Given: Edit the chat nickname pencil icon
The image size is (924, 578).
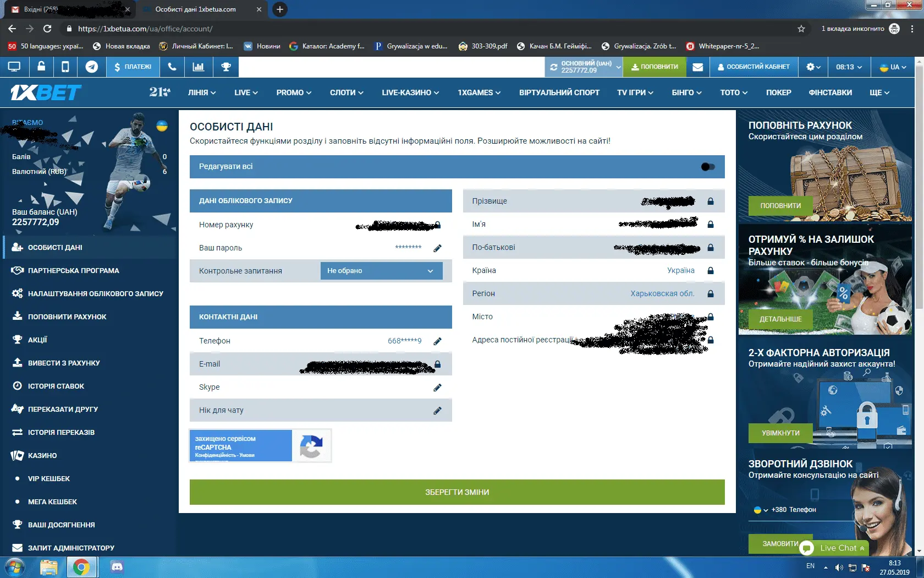Looking at the screenshot, I should pos(437,411).
